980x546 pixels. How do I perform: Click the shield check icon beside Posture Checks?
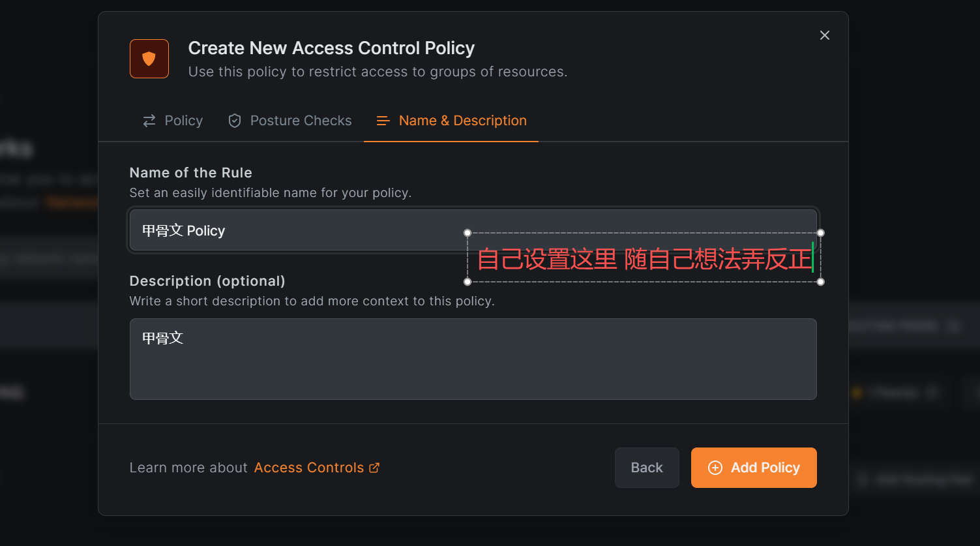(235, 121)
